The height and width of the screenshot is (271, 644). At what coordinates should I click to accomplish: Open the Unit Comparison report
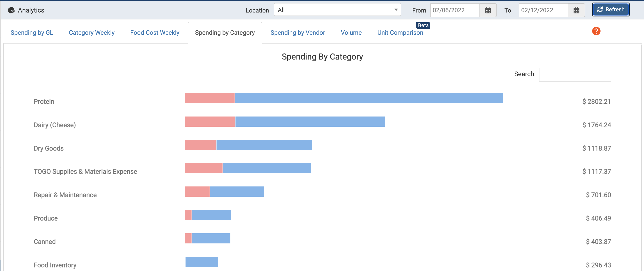[x=400, y=32]
